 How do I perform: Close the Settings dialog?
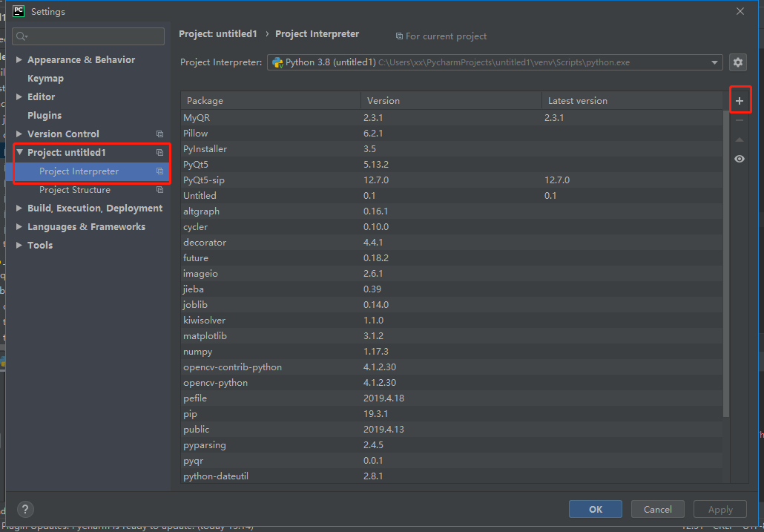click(740, 11)
